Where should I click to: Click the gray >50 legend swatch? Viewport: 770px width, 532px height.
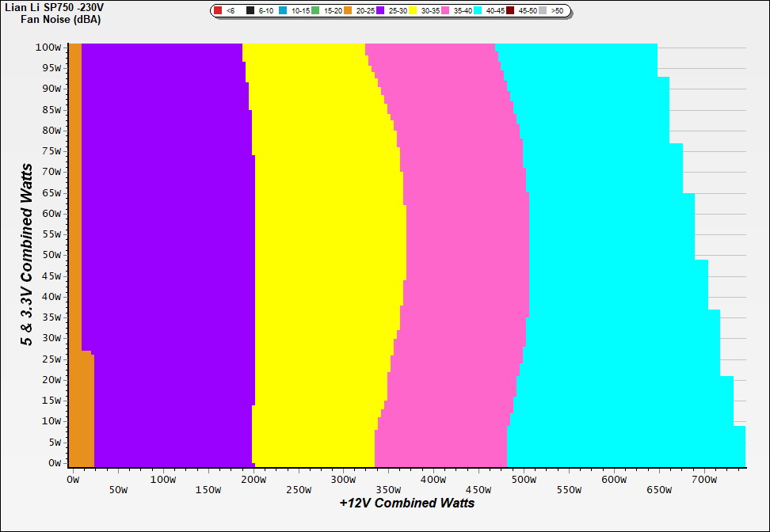pos(543,11)
